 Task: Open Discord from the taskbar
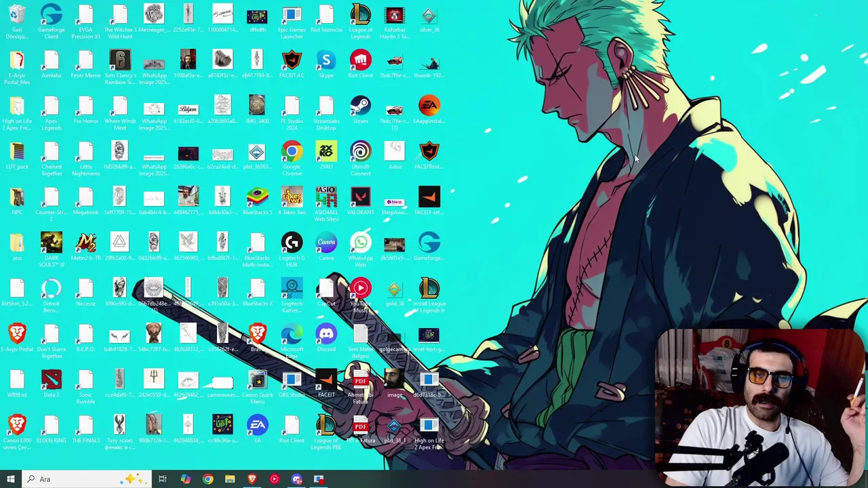pos(296,479)
